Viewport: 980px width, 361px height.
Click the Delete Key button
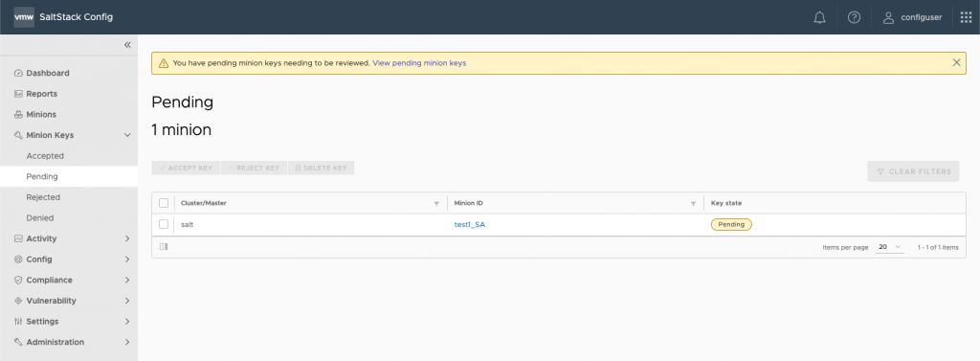coord(321,168)
